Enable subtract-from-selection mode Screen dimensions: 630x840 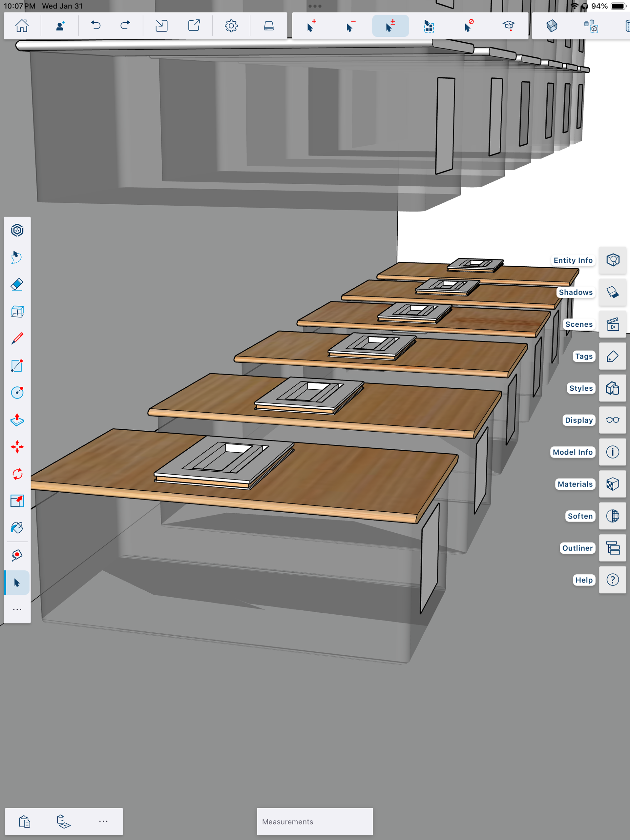pyautogui.click(x=350, y=26)
